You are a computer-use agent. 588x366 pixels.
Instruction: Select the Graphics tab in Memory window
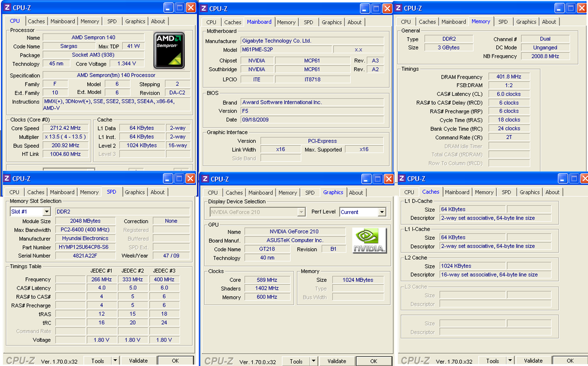click(x=526, y=22)
